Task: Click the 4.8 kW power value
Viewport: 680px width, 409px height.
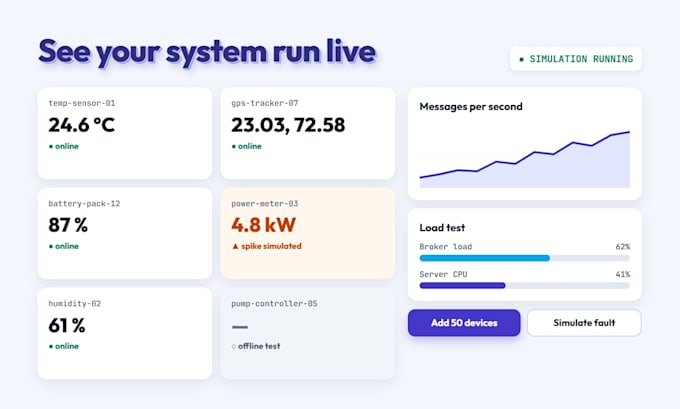Action: [264, 225]
